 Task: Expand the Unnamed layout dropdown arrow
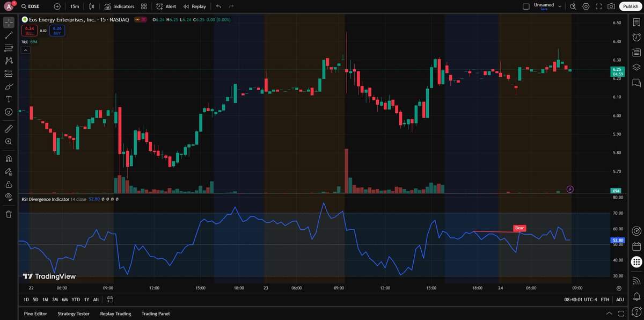[560, 6]
